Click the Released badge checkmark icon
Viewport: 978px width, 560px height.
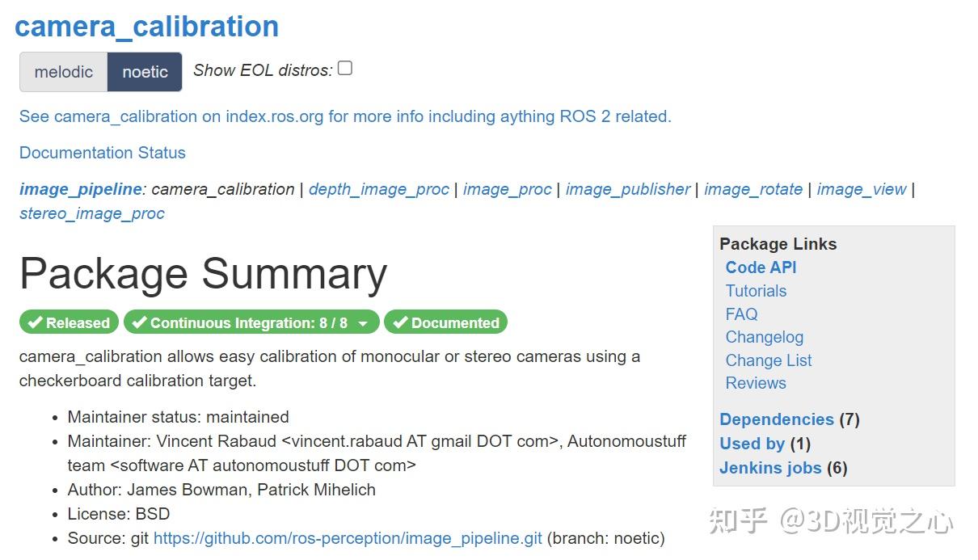pos(34,323)
